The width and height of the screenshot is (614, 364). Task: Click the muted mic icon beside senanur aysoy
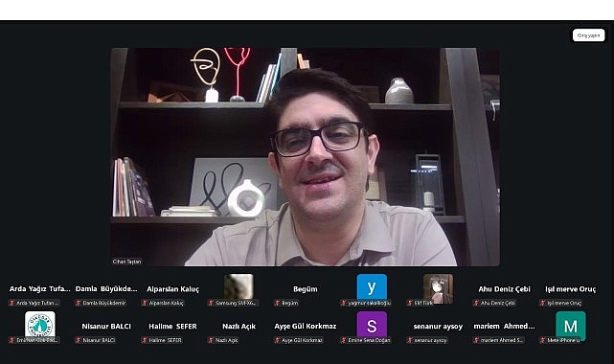click(410, 340)
